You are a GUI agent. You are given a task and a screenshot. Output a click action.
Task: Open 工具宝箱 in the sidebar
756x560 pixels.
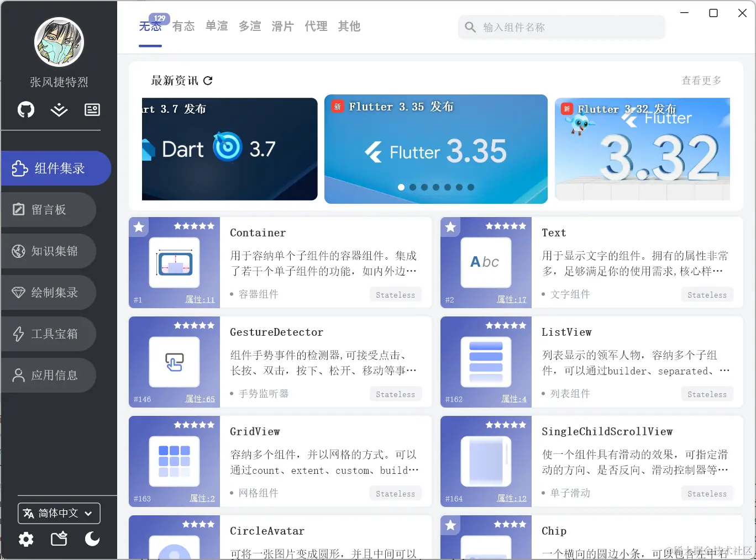(x=49, y=334)
